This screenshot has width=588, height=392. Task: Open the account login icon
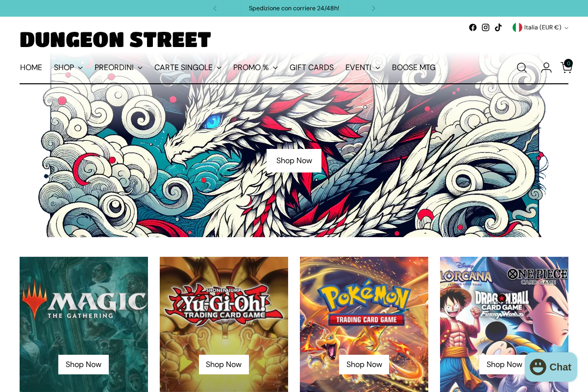[x=546, y=68]
